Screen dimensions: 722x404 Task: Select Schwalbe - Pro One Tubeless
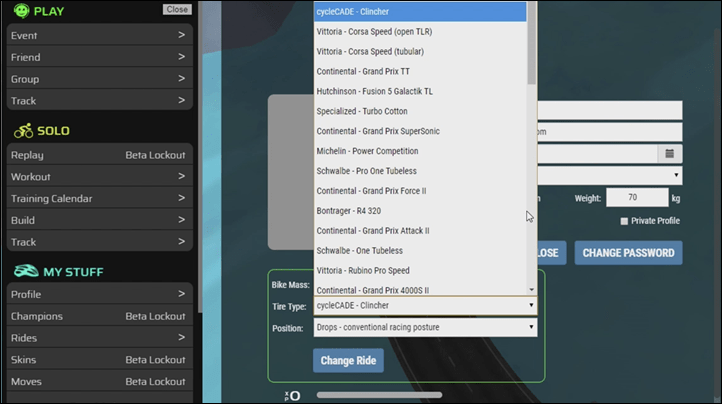click(420, 171)
